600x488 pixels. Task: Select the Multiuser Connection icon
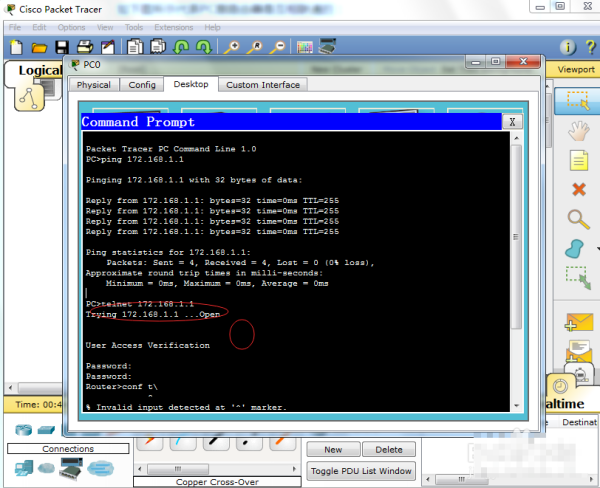point(100,468)
